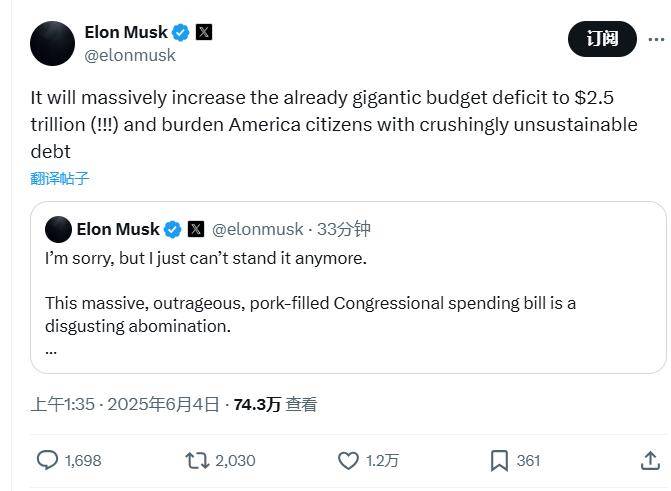The width and height of the screenshot is (671, 491).
Task: Open the quoted post's small avatar
Action: coord(58,230)
